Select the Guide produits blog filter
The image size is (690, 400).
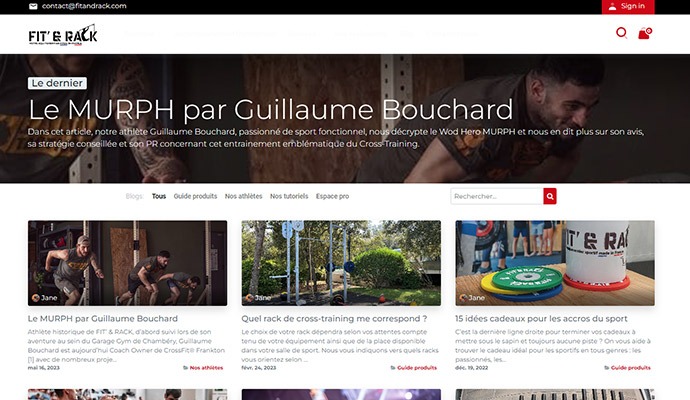(x=195, y=196)
